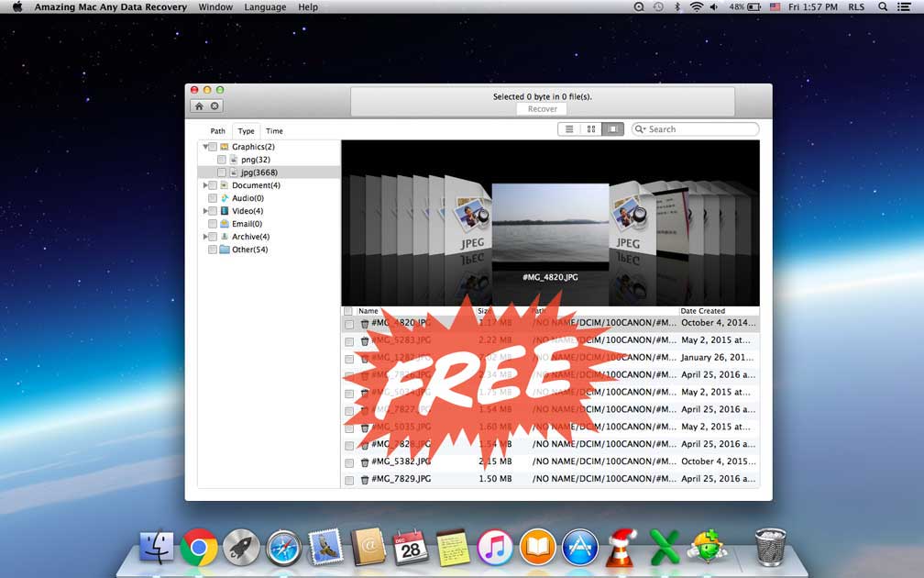Open the Language menu in menu bar

point(264,7)
